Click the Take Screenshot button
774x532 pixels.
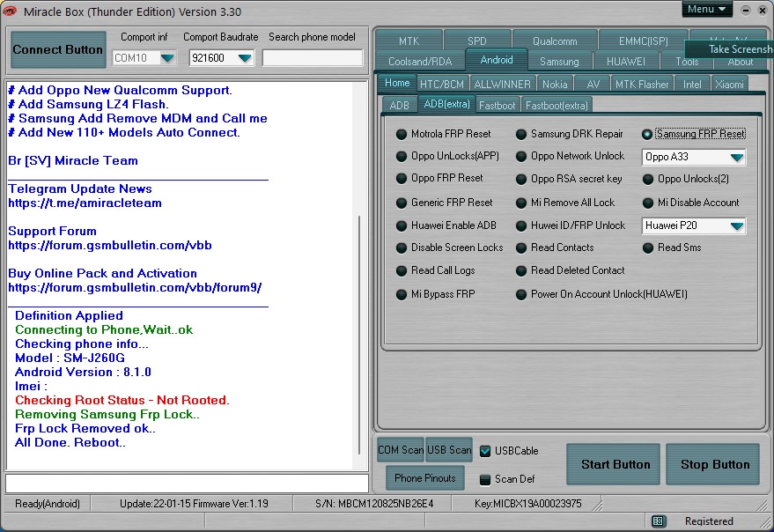point(730,49)
